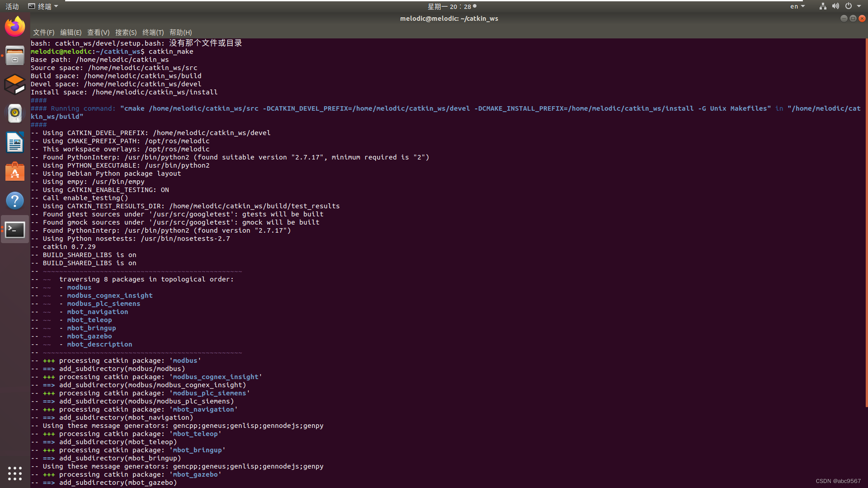Open the 编辑(E) menu

pyautogui.click(x=71, y=33)
